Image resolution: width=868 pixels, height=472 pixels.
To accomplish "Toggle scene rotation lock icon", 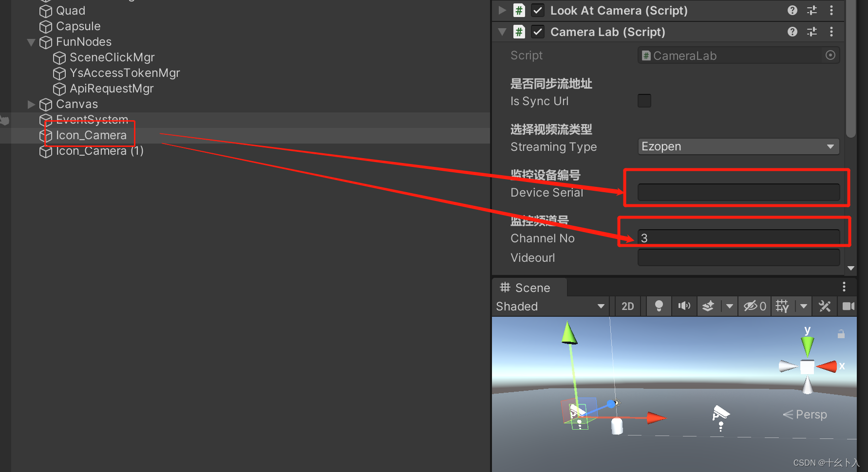I will (x=841, y=334).
